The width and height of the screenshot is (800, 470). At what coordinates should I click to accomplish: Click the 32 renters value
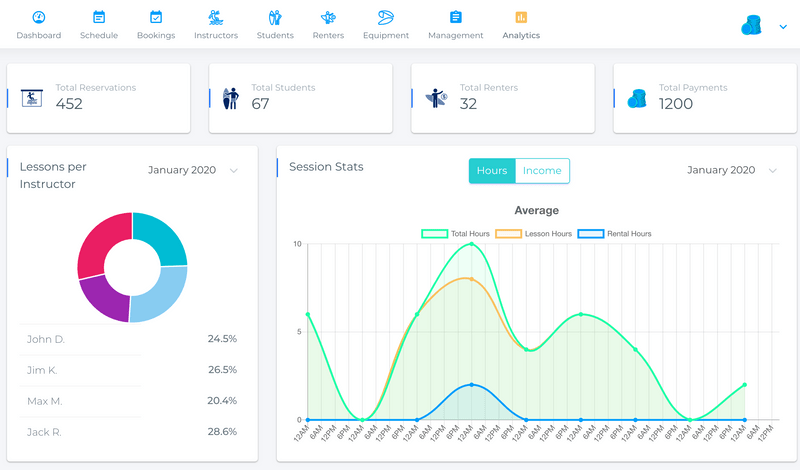pos(468,104)
